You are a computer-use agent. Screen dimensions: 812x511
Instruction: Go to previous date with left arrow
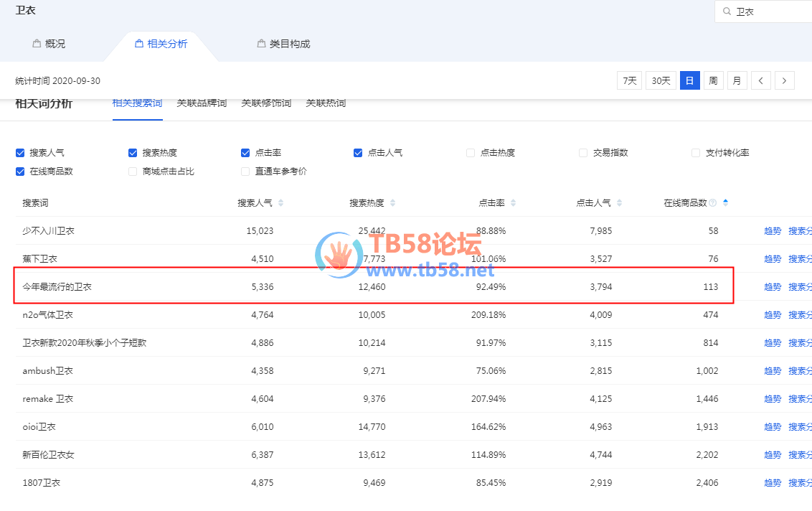761,80
